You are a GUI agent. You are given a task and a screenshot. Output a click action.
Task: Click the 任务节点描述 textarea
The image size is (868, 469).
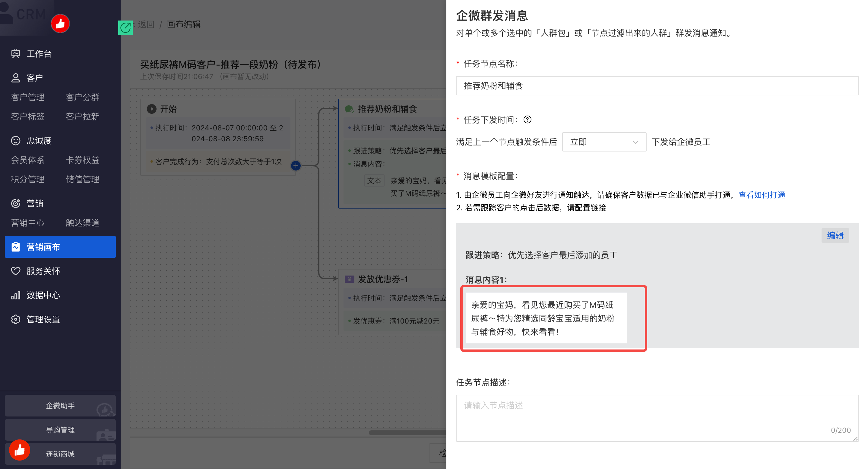pos(657,418)
